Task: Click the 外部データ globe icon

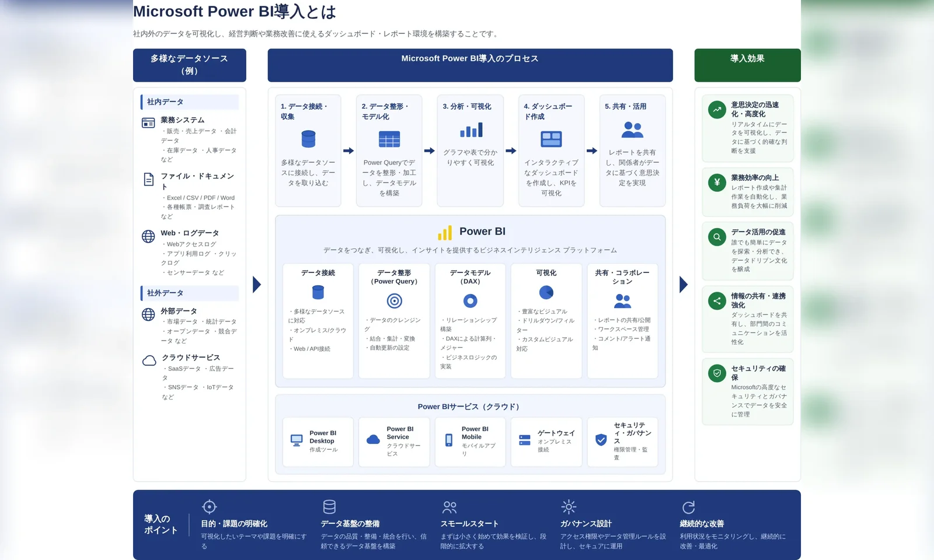Action: coord(148,314)
